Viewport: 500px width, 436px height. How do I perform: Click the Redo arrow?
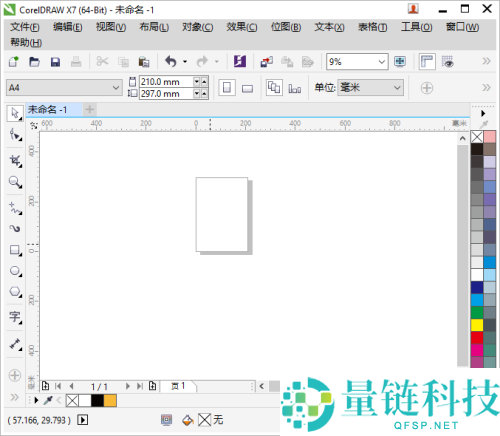pyautogui.click(x=202, y=62)
